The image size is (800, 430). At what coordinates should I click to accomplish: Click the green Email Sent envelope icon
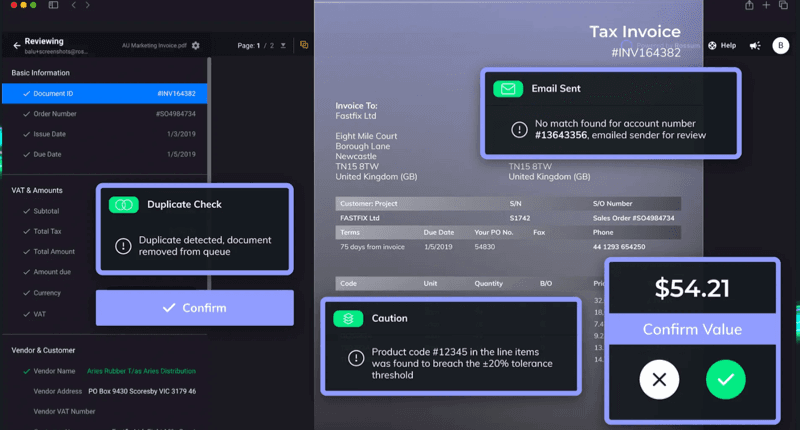508,89
